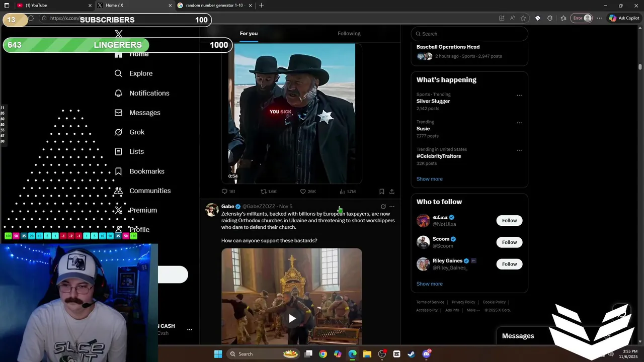Click the X logo in the sidebar
The width and height of the screenshot is (644, 362).
(119, 34)
